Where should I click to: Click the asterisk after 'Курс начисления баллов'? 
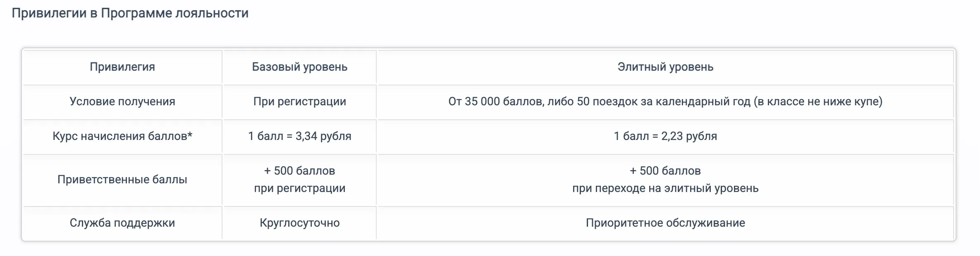click(190, 135)
